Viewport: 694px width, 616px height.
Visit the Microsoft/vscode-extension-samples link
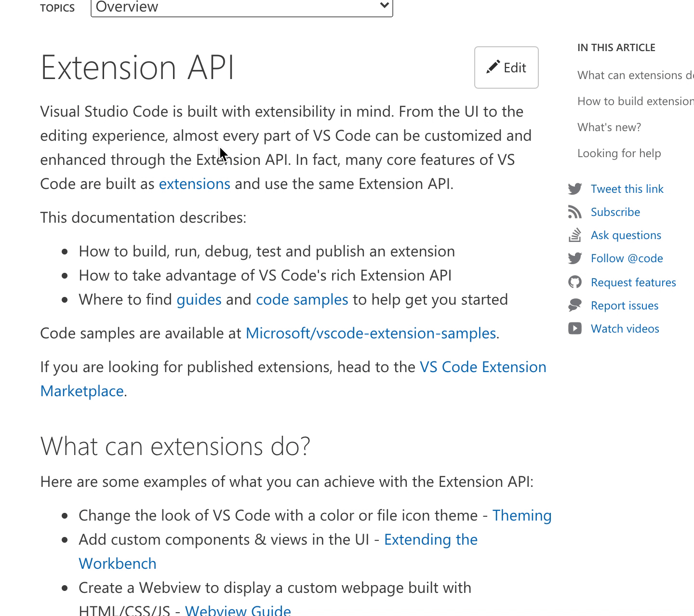pos(371,333)
